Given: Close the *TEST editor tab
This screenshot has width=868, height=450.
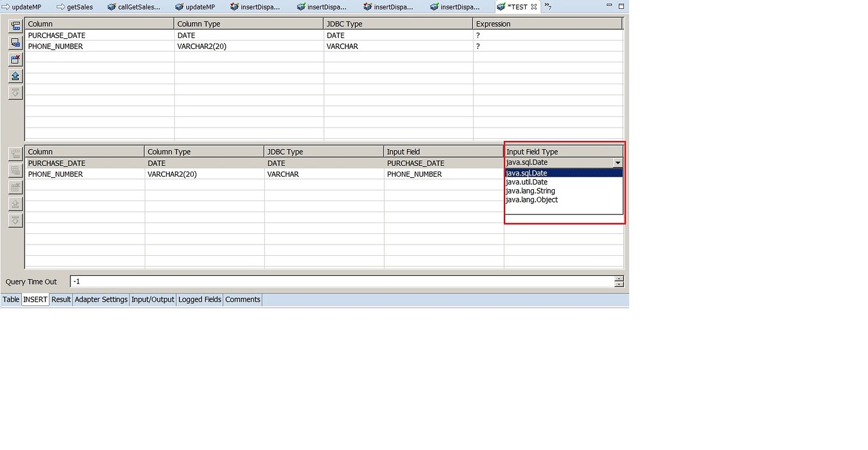Looking at the screenshot, I should point(534,6).
